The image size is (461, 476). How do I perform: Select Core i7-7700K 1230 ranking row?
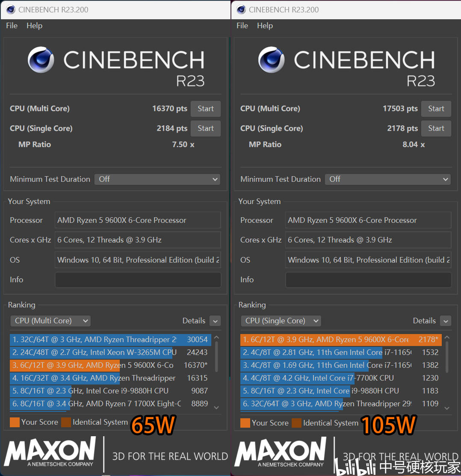(341, 378)
